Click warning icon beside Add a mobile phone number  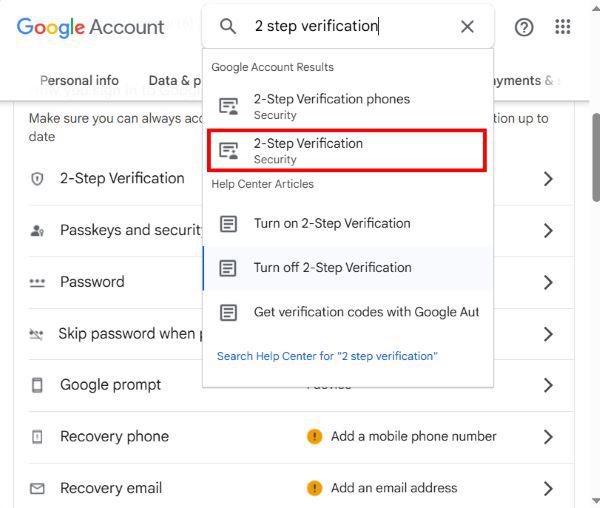(315, 436)
